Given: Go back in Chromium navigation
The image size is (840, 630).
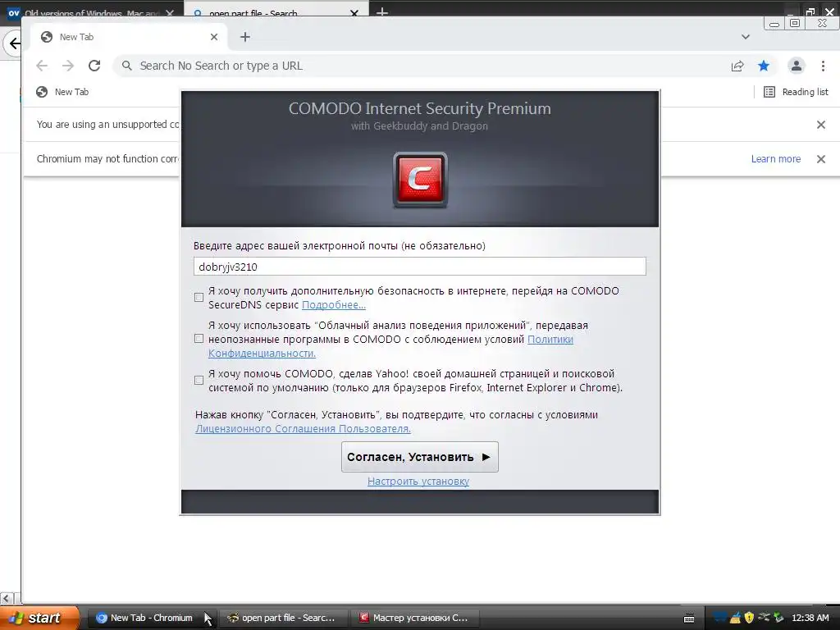Looking at the screenshot, I should point(42,66).
